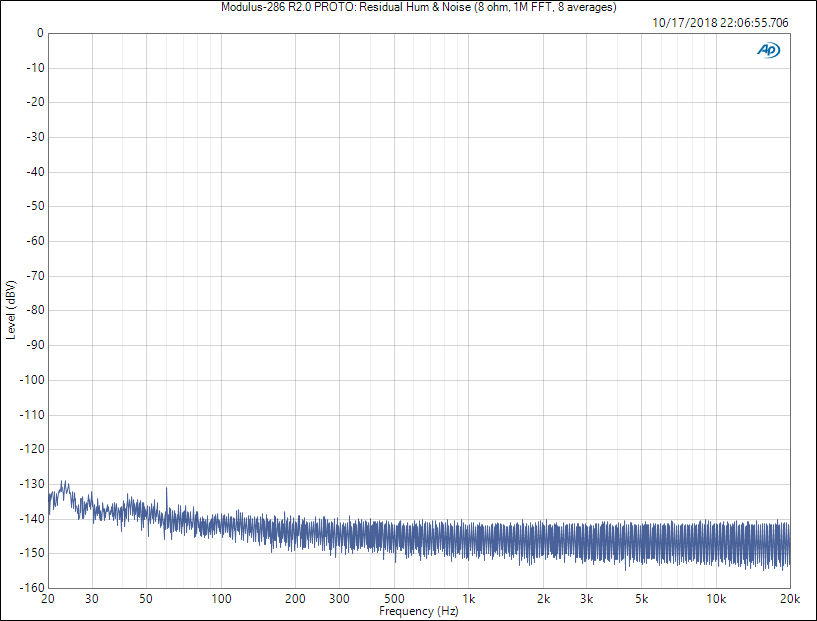Click the y-axis value '-10'

[x=36, y=68]
